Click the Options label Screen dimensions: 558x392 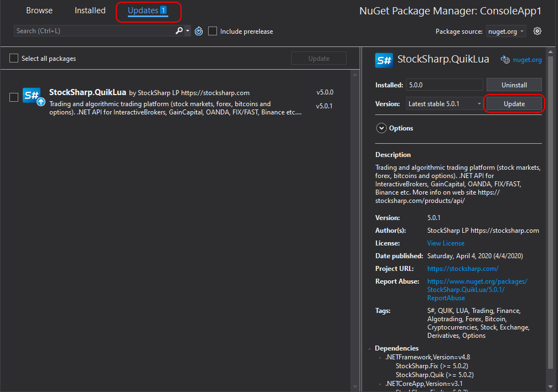click(401, 128)
